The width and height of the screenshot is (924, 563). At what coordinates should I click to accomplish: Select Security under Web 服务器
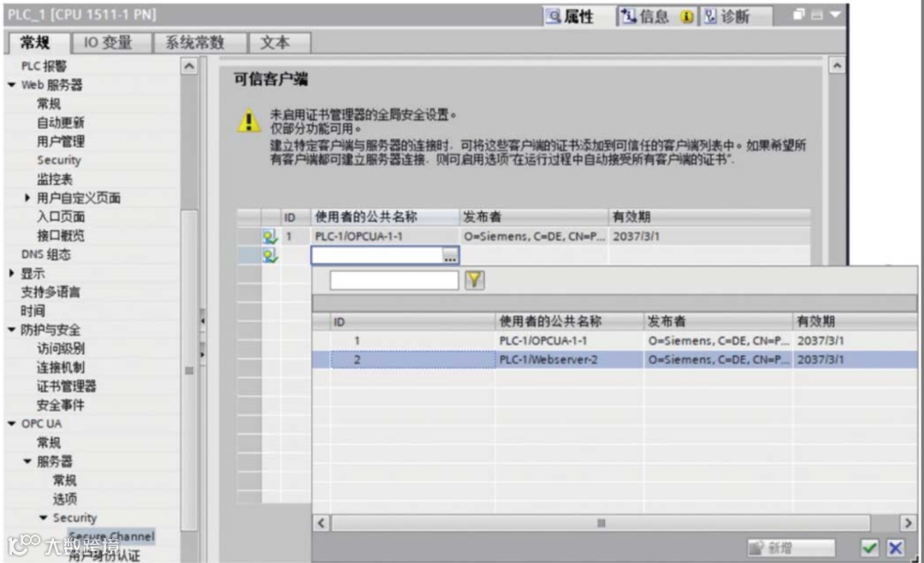click(x=59, y=160)
